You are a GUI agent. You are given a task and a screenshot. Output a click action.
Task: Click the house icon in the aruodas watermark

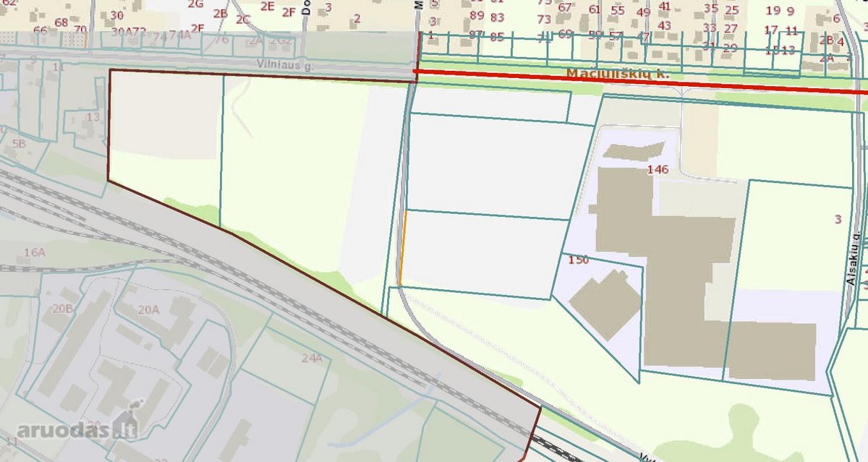point(127,421)
